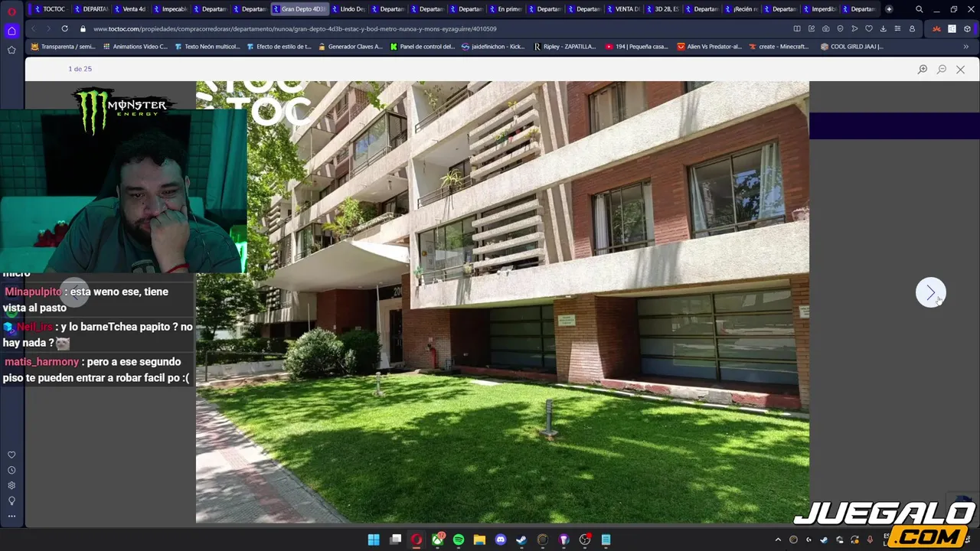Click the apartment building photo
Screen dimensions: 980x551
[502, 302]
